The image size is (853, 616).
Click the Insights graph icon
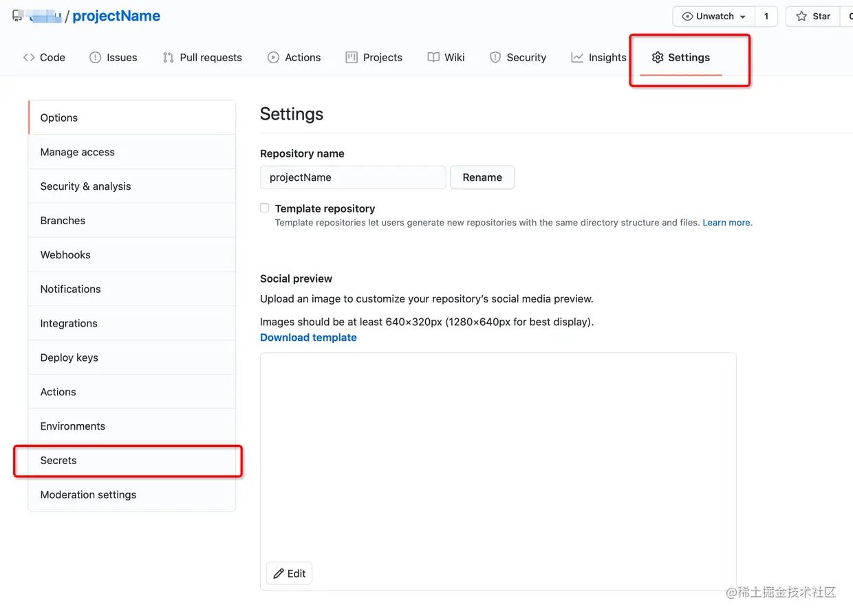tap(577, 58)
